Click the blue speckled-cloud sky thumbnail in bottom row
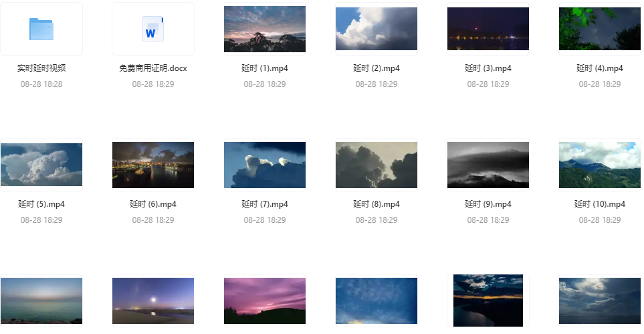Image resolution: width=644 pixels, height=334 pixels. click(377, 301)
